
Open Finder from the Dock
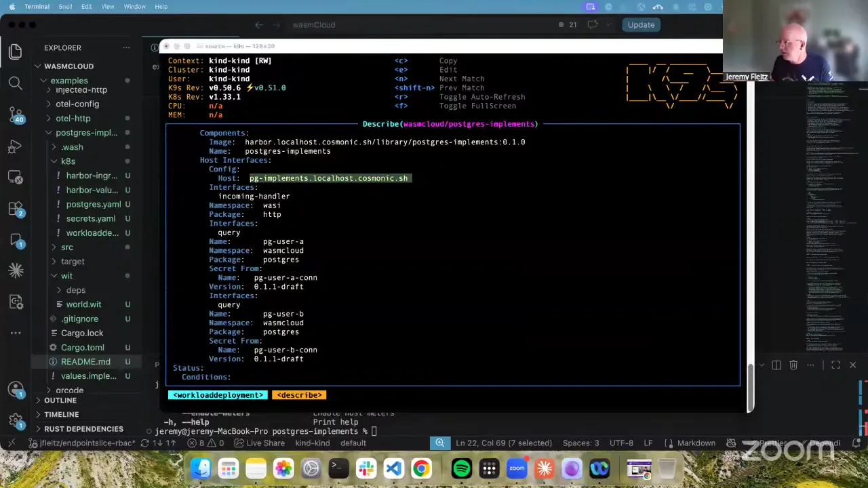(201, 468)
